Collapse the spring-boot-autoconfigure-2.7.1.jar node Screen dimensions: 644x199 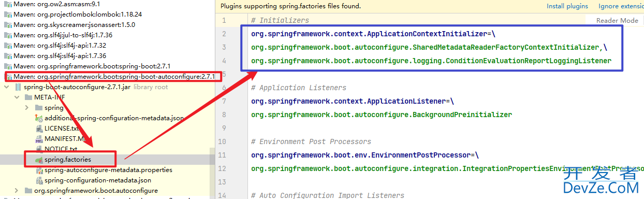click(x=6, y=87)
